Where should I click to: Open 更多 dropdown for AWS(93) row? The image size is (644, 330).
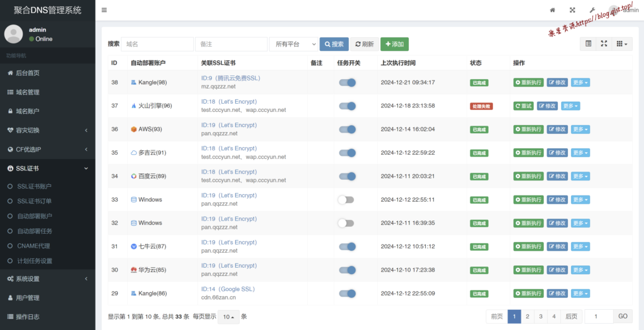click(x=580, y=129)
